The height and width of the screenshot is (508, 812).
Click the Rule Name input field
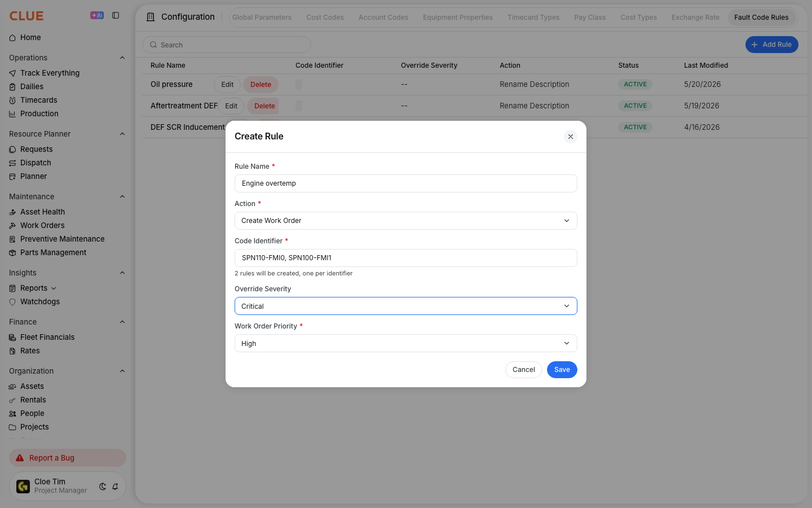[x=406, y=183]
